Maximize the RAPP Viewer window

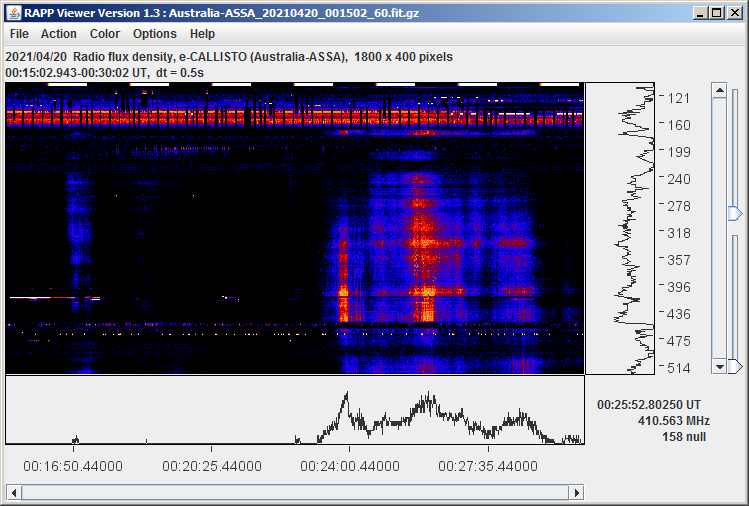pyautogui.click(x=715, y=11)
